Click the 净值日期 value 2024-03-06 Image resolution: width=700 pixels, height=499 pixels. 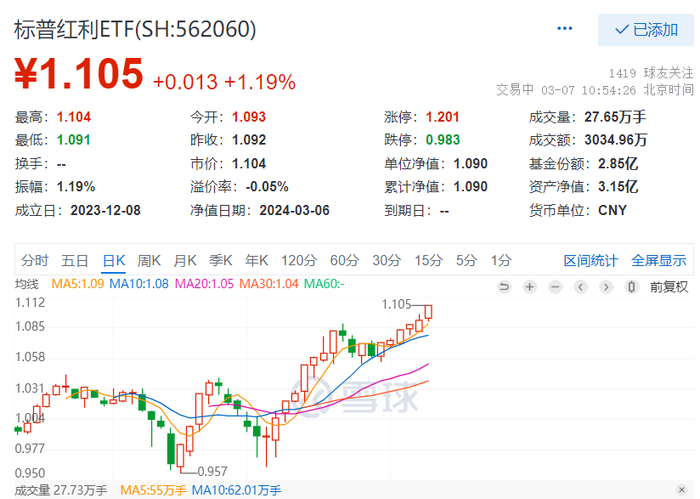[295, 210]
